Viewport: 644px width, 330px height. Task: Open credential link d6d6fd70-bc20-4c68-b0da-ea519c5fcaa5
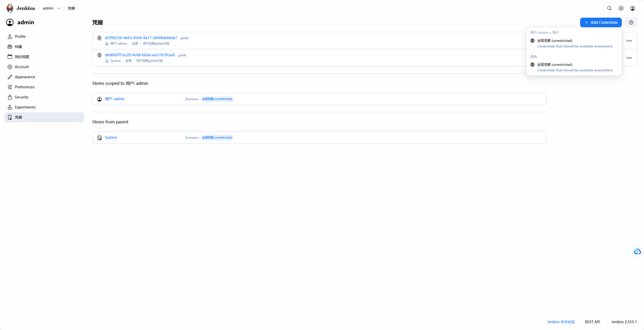pyautogui.click(x=140, y=55)
